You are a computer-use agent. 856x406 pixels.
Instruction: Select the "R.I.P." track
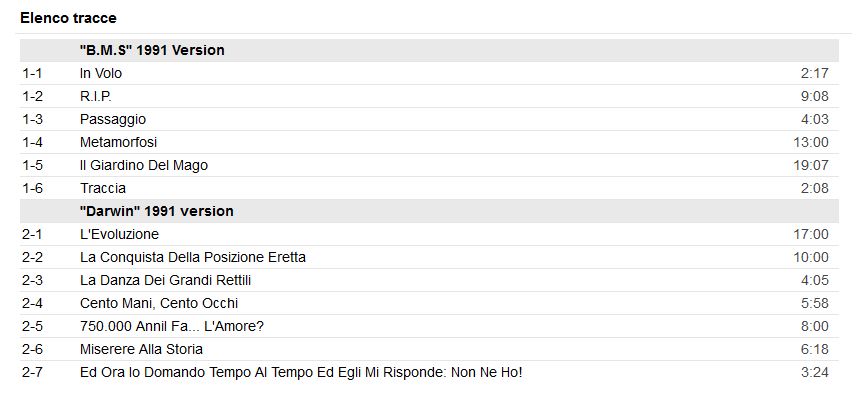point(96,96)
